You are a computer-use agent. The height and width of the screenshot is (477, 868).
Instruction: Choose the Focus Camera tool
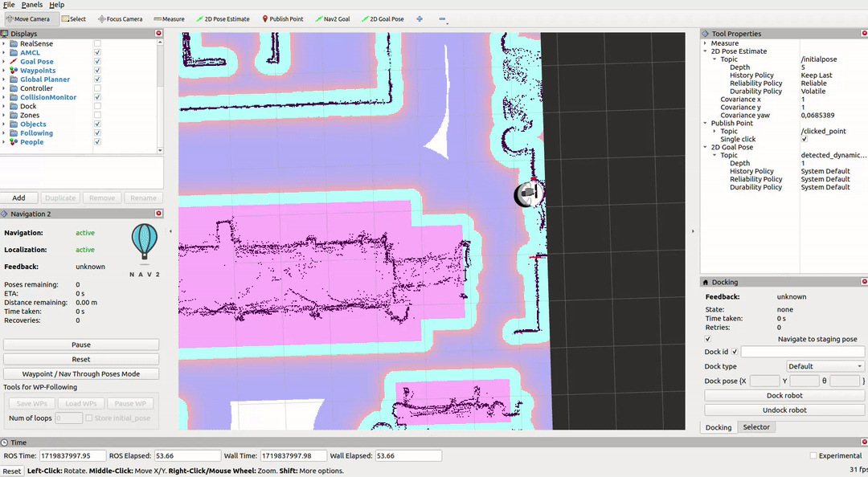(120, 18)
